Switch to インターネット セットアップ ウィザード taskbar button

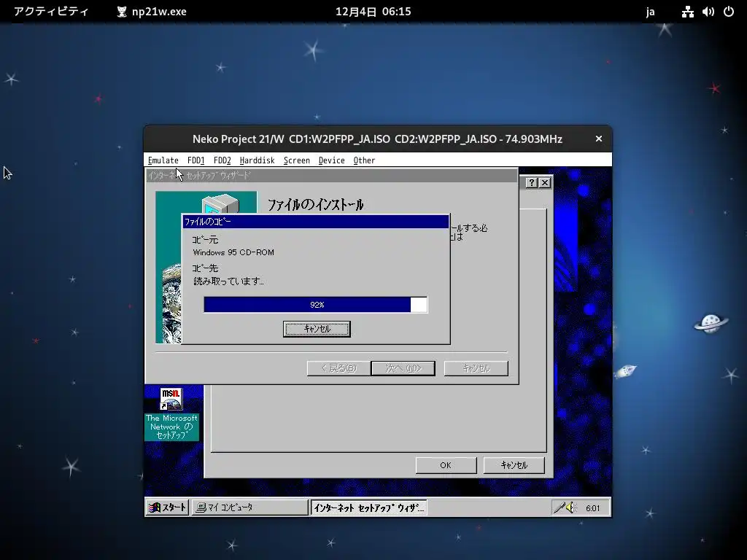click(368, 507)
